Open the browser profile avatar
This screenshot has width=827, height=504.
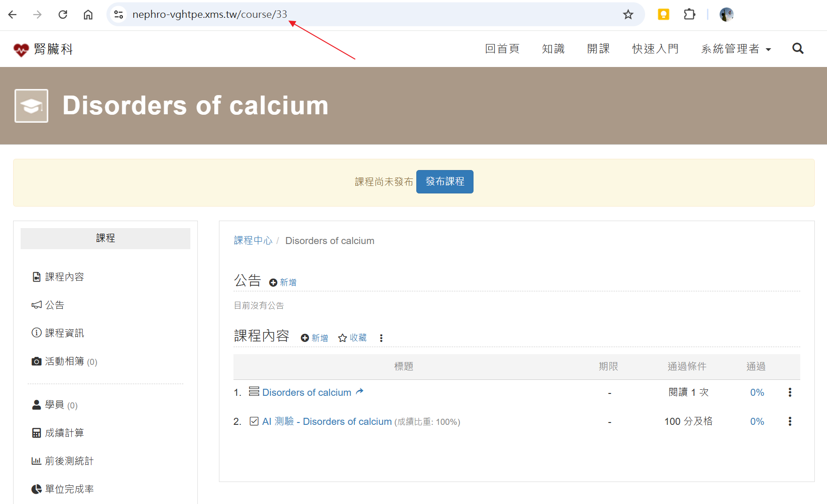click(726, 15)
